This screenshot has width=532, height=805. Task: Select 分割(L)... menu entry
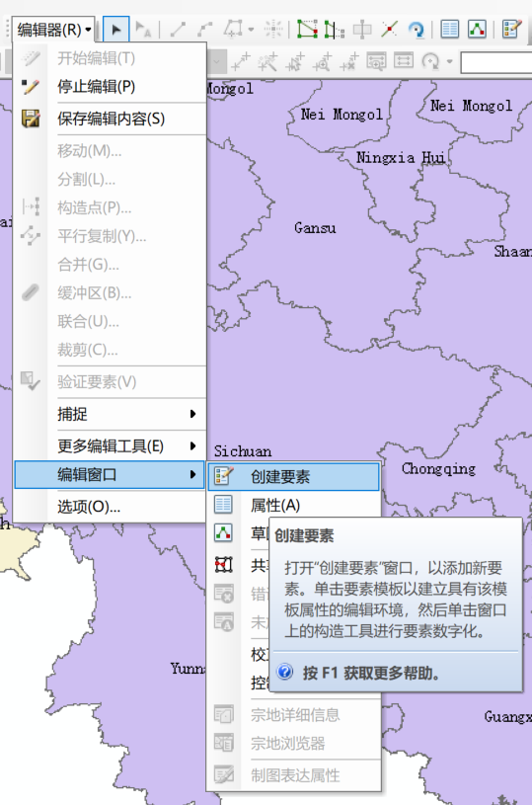coord(111,179)
